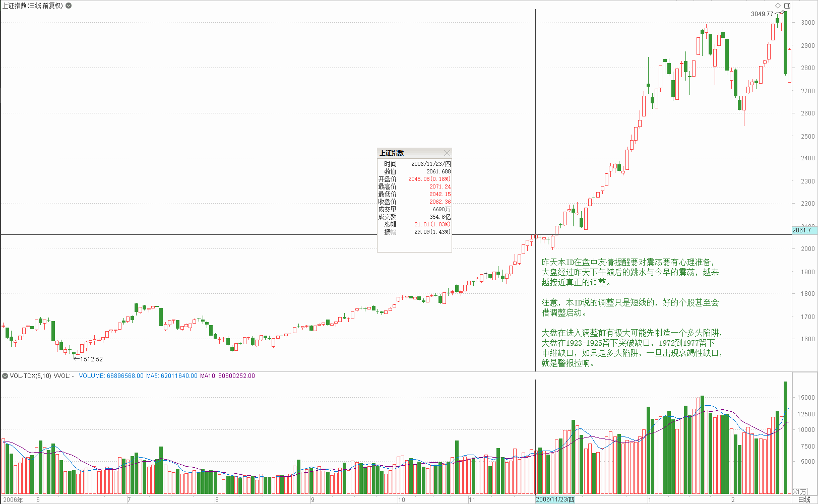Viewport: 818px width, 504px height.
Task: Close the 上证指数 data info popup
Action: [447, 153]
